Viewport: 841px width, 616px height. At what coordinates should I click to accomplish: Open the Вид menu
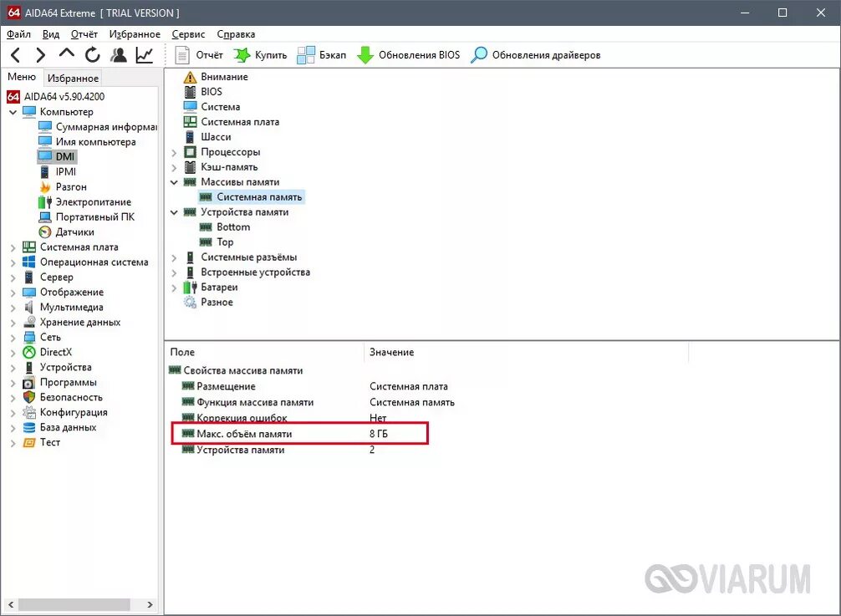[x=50, y=34]
